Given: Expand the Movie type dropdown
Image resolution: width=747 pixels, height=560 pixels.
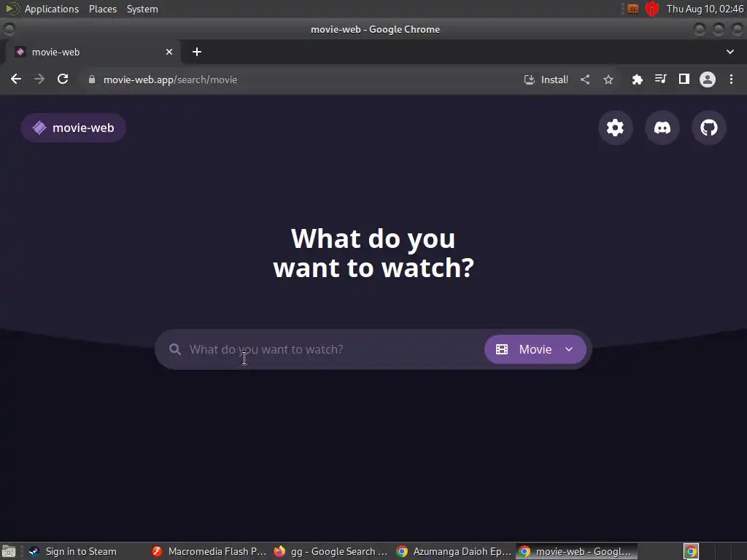Looking at the screenshot, I should pyautogui.click(x=535, y=349).
